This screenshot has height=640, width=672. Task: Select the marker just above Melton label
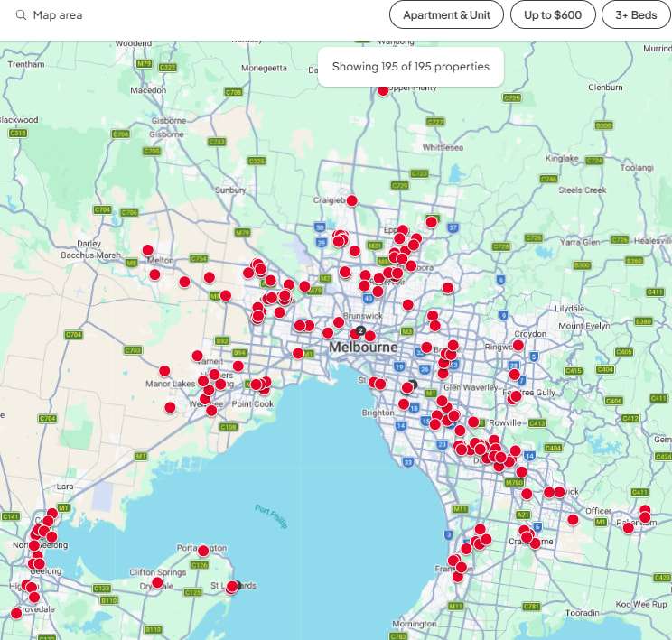[148, 250]
